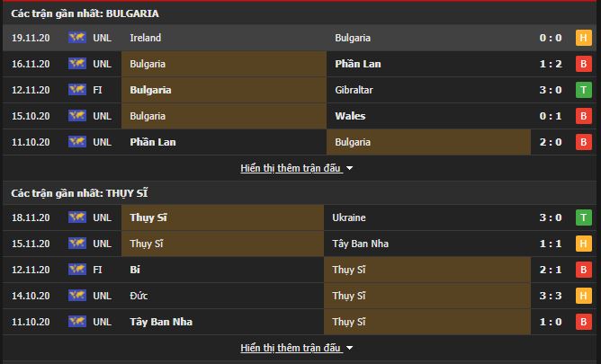
Task: Click the red B badge for Bulgaria vs Wales
Action: 583,116
